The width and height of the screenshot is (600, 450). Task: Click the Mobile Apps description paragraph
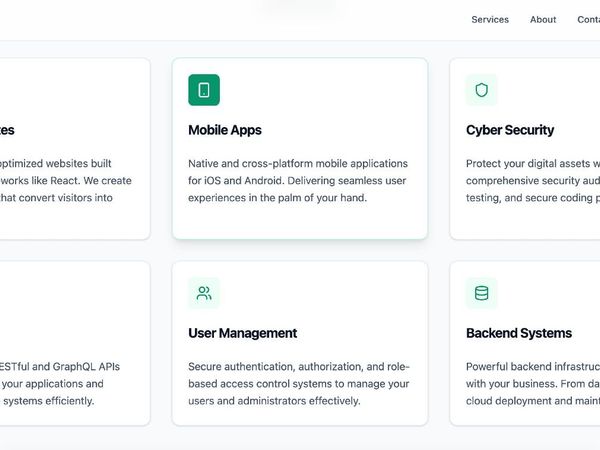[x=298, y=181]
